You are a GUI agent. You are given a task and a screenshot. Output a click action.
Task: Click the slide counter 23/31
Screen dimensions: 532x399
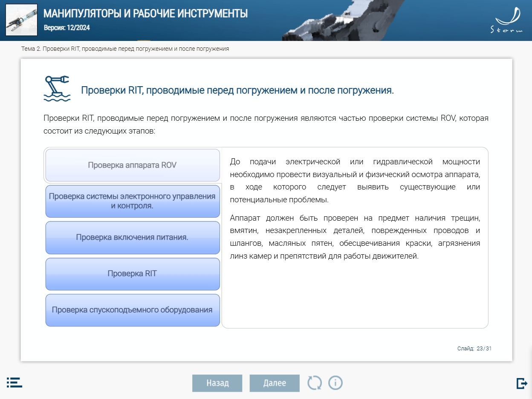coord(474,349)
